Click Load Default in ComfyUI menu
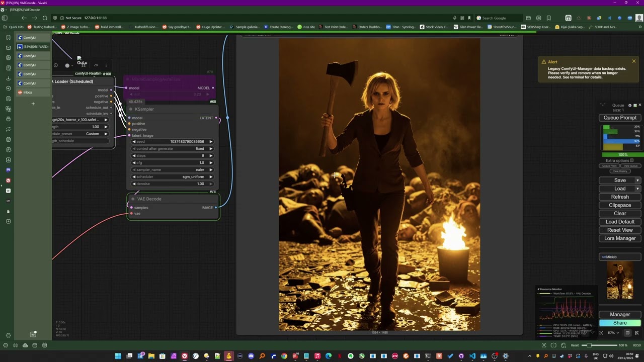This screenshot has width=644, height=362. [620, 222]
